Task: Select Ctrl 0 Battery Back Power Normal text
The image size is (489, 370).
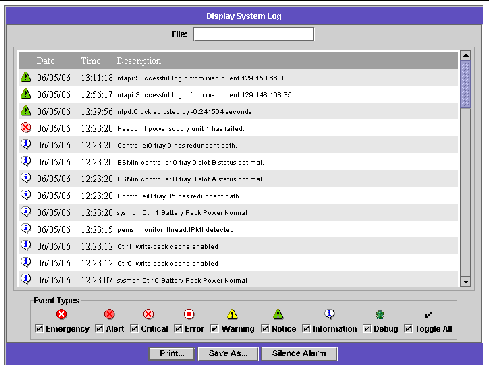Action: tap(182, 280)
